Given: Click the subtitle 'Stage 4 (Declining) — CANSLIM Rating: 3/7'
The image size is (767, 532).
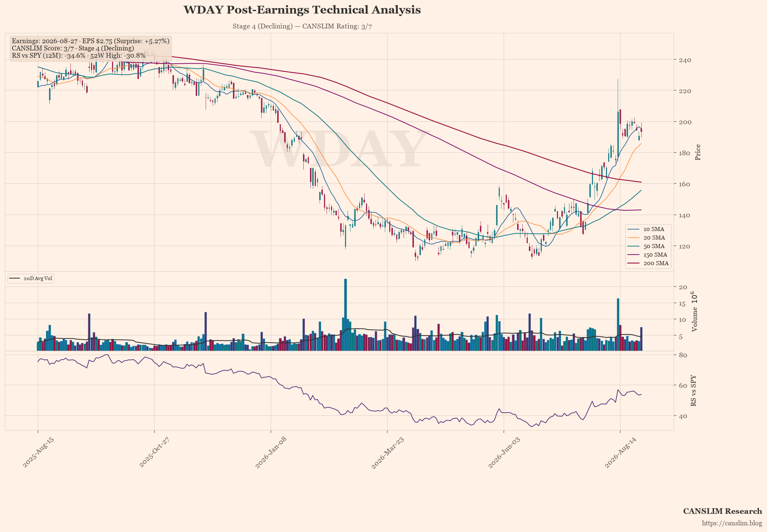Looking at the screenshot, I should [x=302, y=26].
